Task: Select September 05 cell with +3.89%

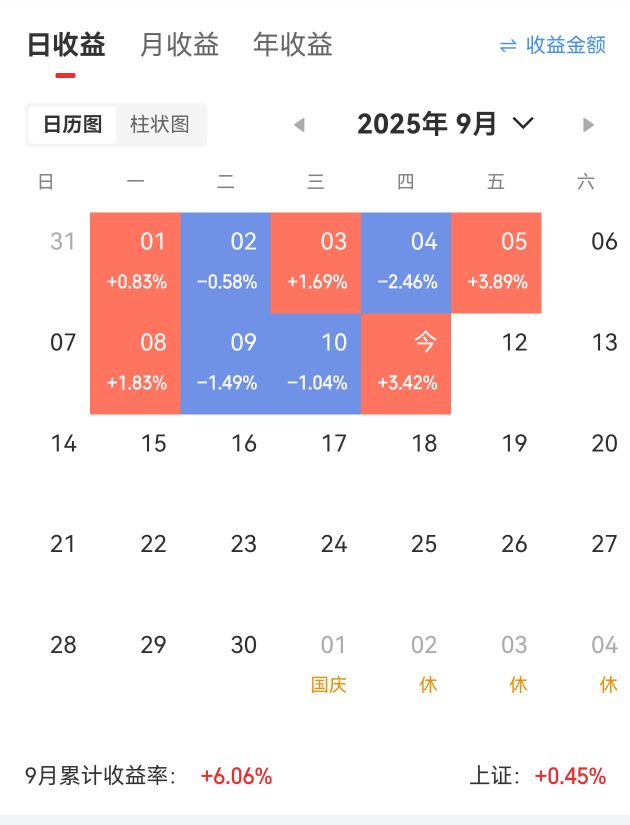Action: coord(496,263)
